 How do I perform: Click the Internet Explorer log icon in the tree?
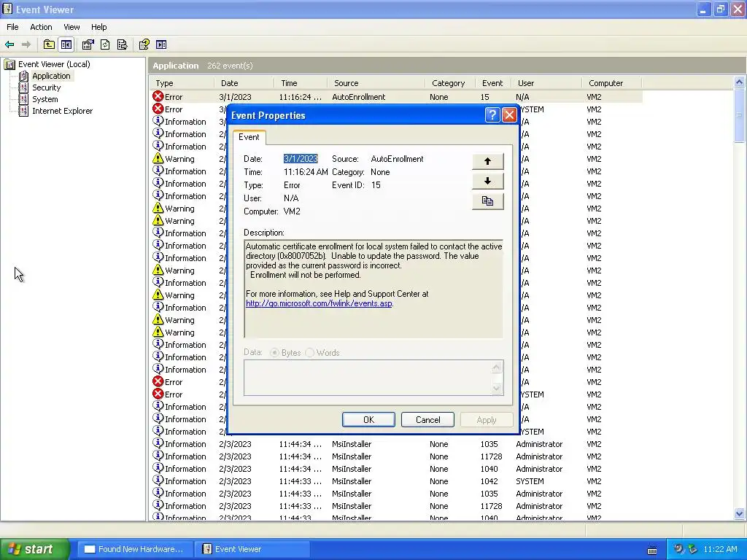23,111
